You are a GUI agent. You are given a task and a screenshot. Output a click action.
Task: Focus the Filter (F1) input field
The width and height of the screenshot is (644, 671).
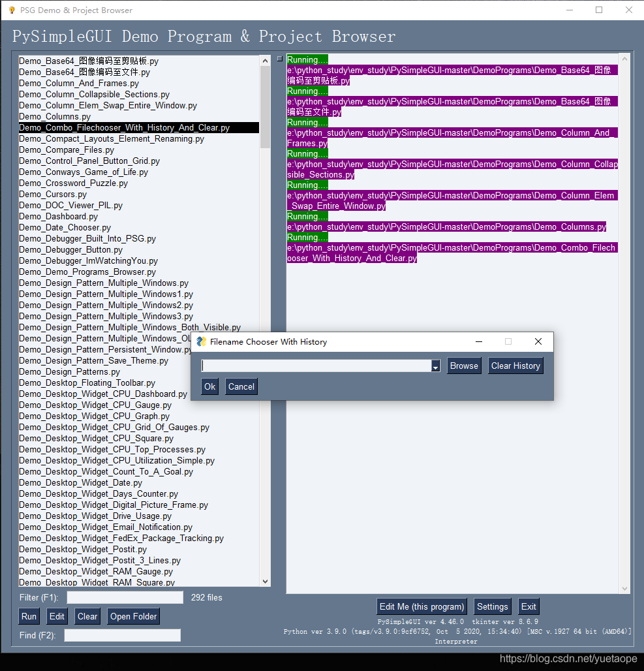point(125,597)
